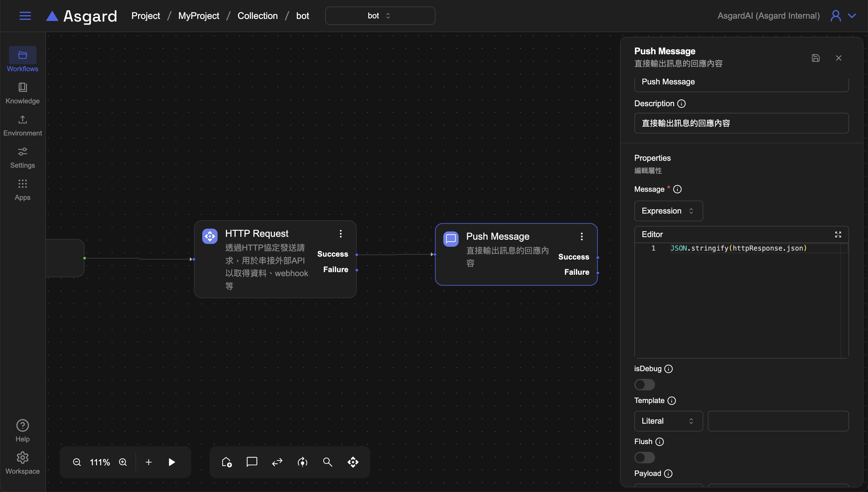The width and height of the screenshot is (868, 492).
Task: Run the workflow with play button
Action: (172, 462)
